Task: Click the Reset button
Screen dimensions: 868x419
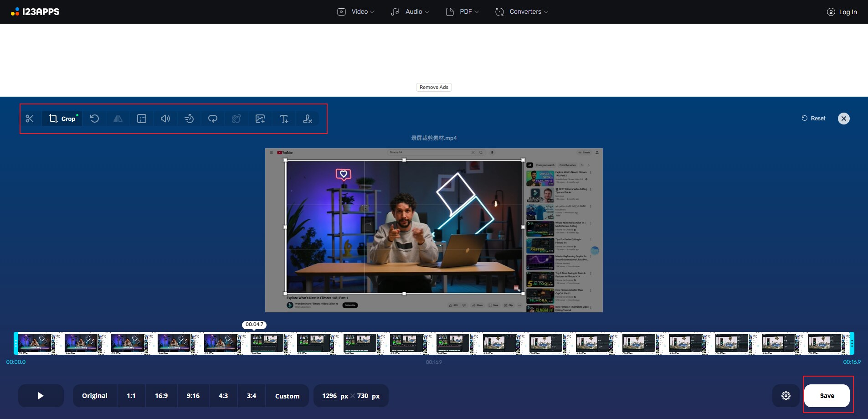Action: click(813, 119)
